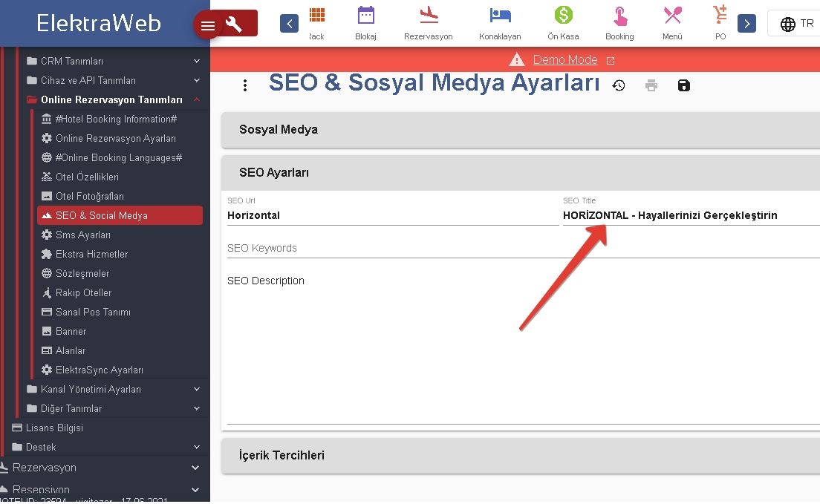Expand Kanal Yönetimi Ayarları folder
Screen dimensions: 820x504
(111, 389)
